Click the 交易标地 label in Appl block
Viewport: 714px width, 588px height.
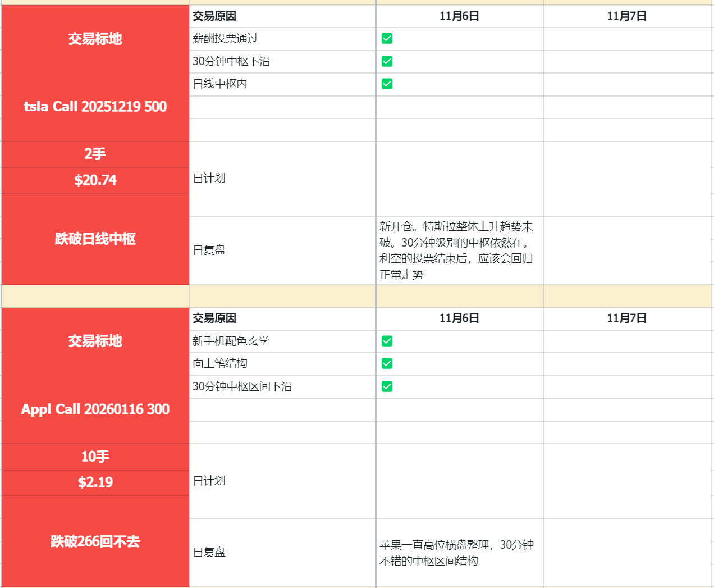[95, 341]
